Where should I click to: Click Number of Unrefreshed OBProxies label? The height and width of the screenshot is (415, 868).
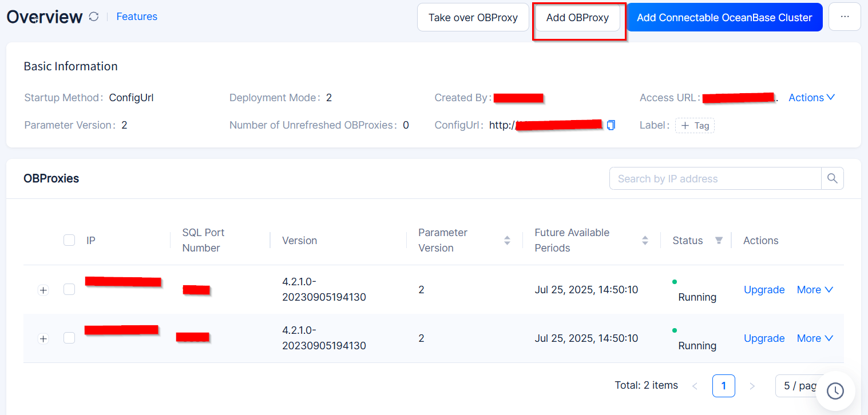(x=313, y=125)
